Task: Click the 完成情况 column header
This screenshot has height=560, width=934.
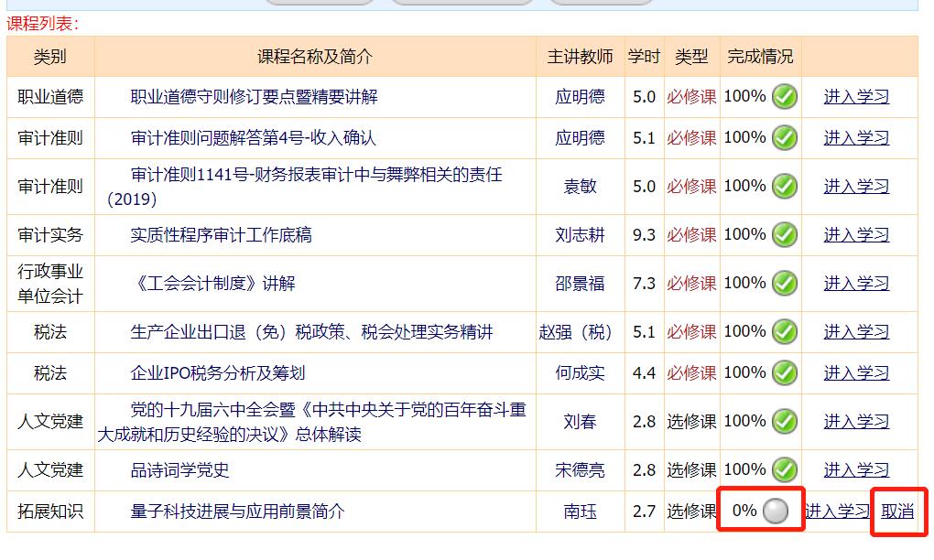Action: pos(760,57)
